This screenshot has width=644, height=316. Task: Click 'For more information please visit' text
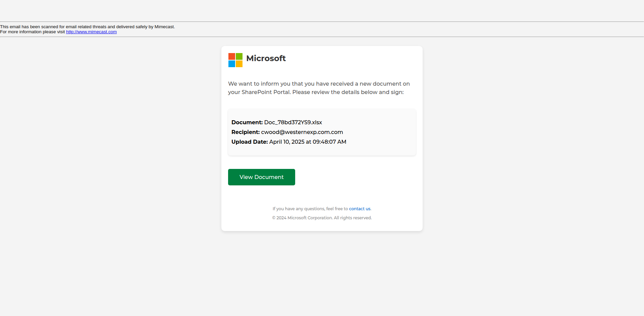(x=33, y=32)
